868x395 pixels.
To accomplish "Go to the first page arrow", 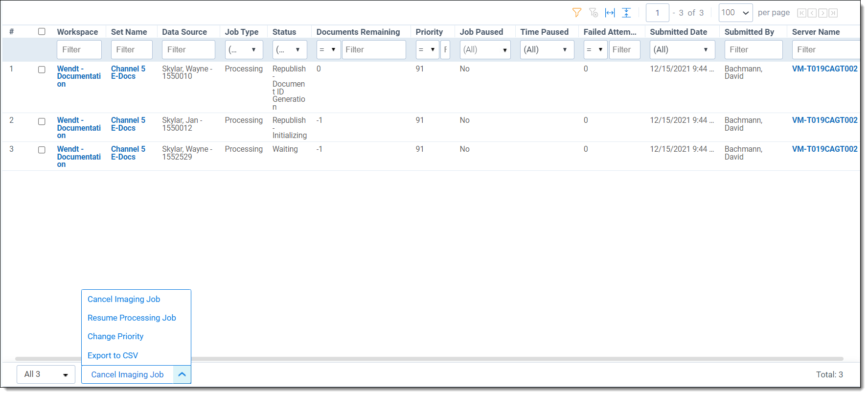I will (x=801, y=13).
